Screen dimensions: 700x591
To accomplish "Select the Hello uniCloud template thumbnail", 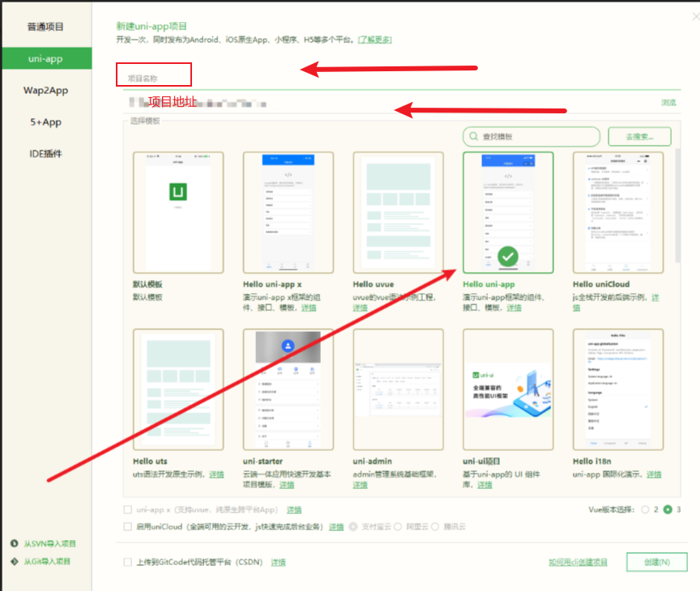I will [x=618, y=212].
